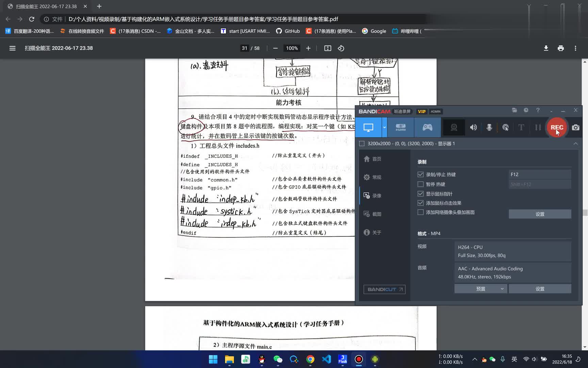Open format 设置 button below audio codec
This screenshot has height=368, width=588.
[x=540, y=289]
